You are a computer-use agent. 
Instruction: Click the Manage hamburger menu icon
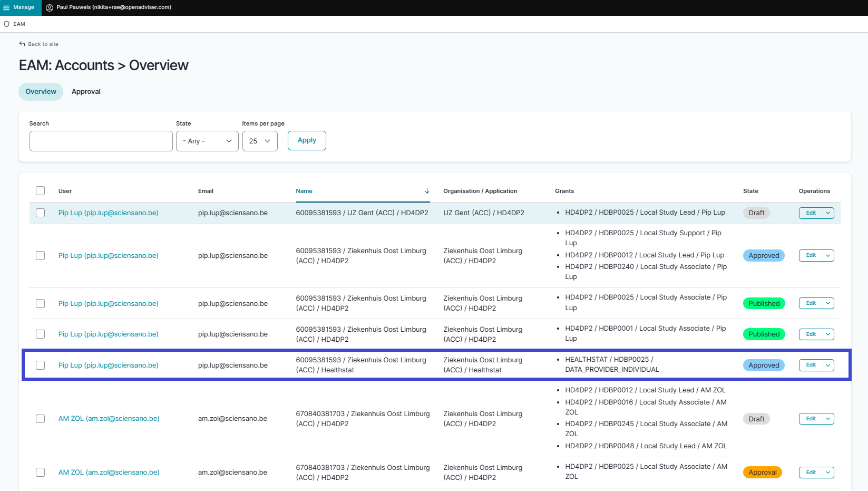[6, 7]
